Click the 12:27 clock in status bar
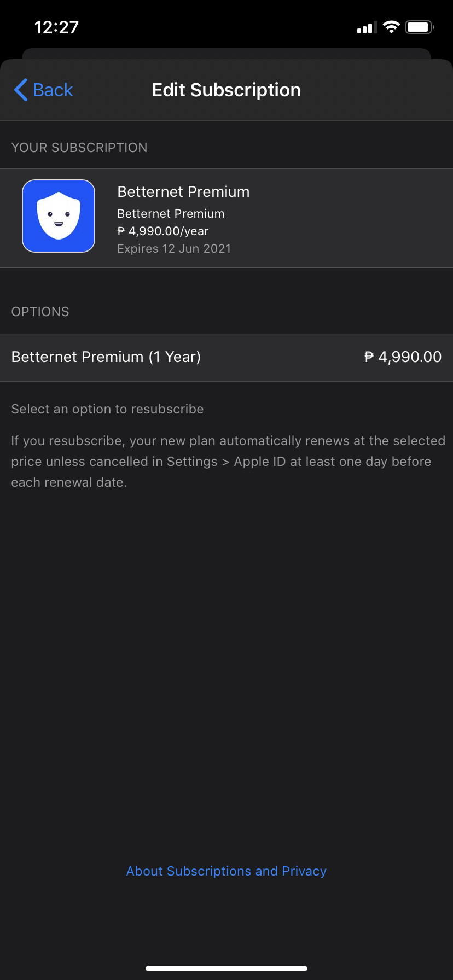The width and height of the screenshot is (453, 980). pos(56,27)
